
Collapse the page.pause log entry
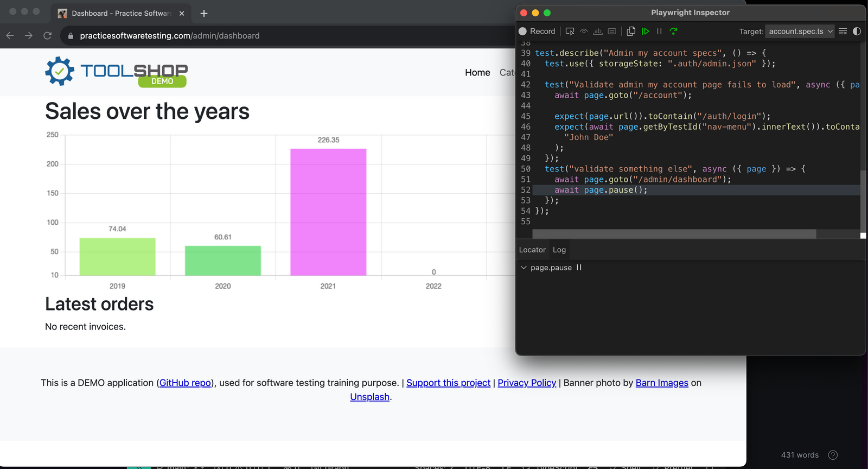524,268
